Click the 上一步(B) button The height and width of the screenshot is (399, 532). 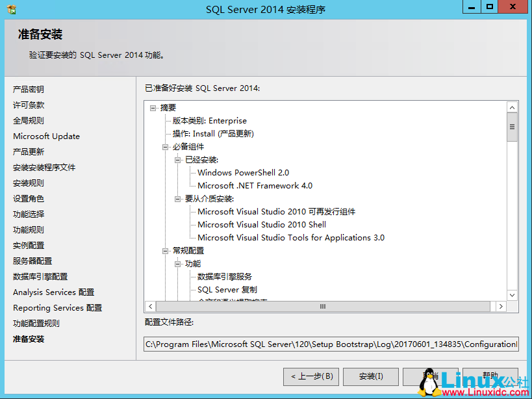tap(310, 377)
